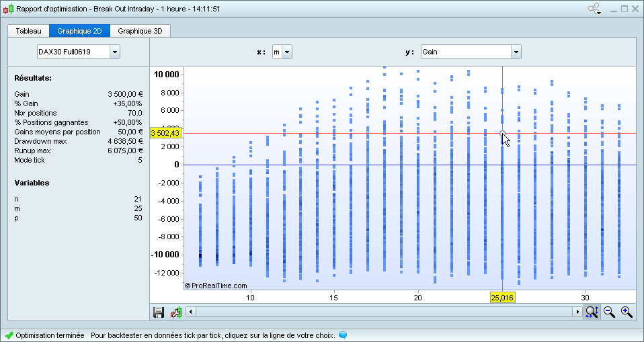Zoom in using the plus magnifier
This screenshot has height=342, width=644.
click(x=627, y=312)
